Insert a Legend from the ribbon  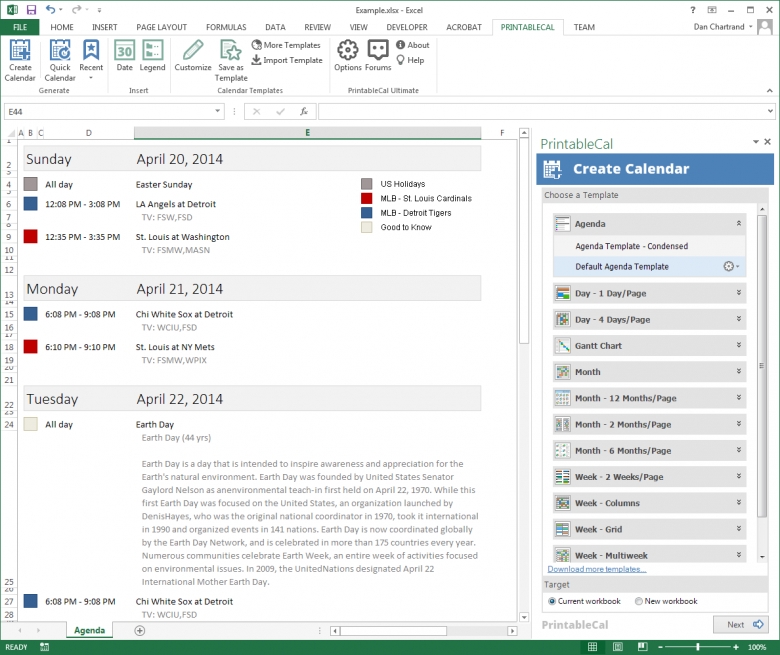coord(152,56)
